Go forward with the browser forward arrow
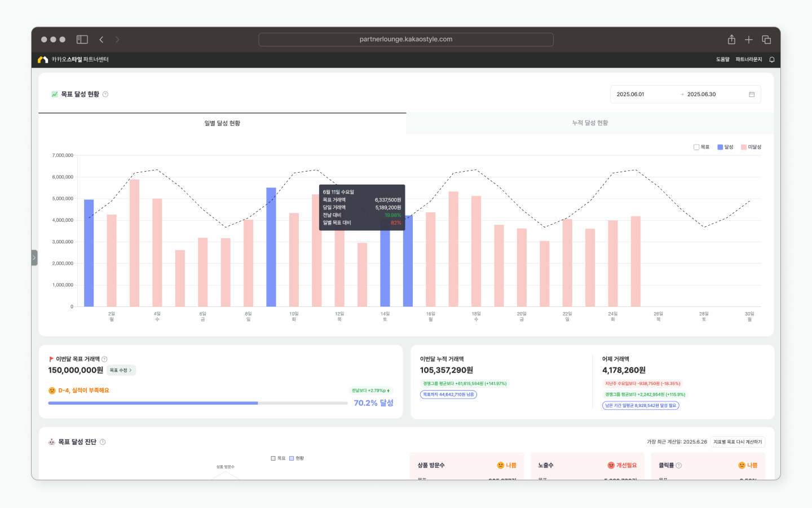The image size is (812, 508). 117,40
